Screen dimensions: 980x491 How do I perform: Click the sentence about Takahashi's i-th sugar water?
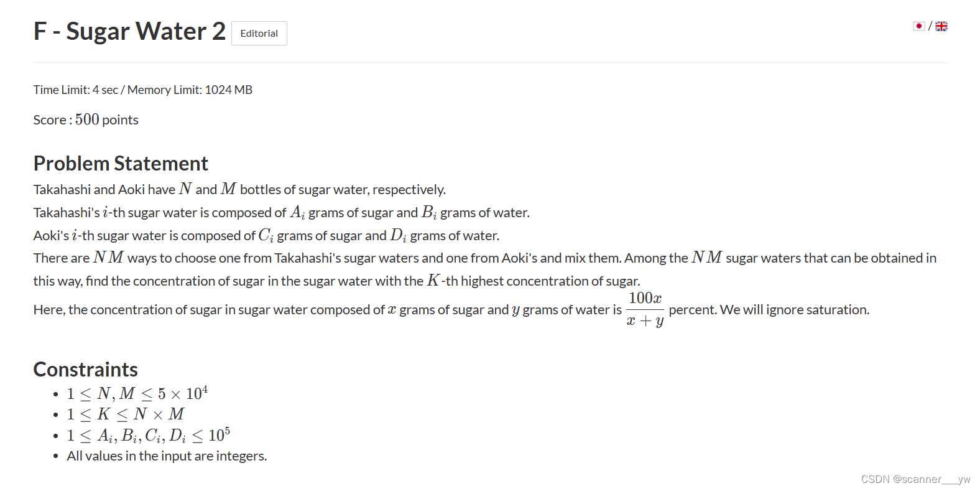(x=282, y=212)
